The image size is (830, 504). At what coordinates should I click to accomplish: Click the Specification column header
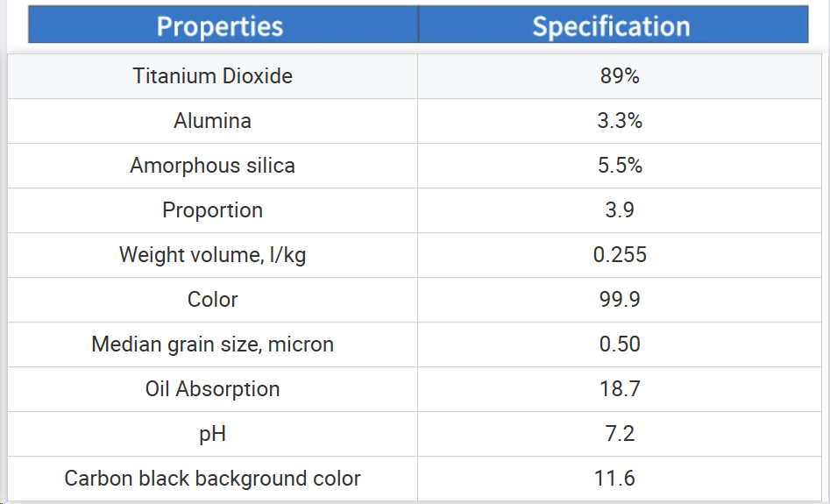613,25
